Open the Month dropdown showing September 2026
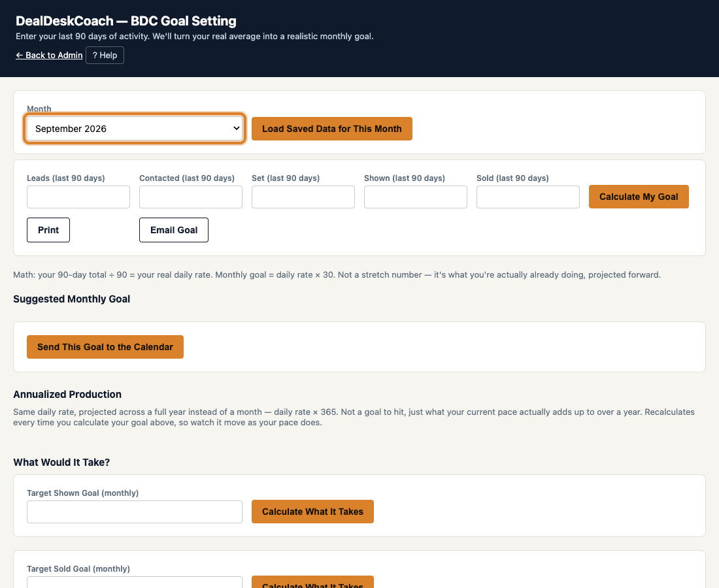The width and height of the screenshot is (719, 588). tap(135, 129)
